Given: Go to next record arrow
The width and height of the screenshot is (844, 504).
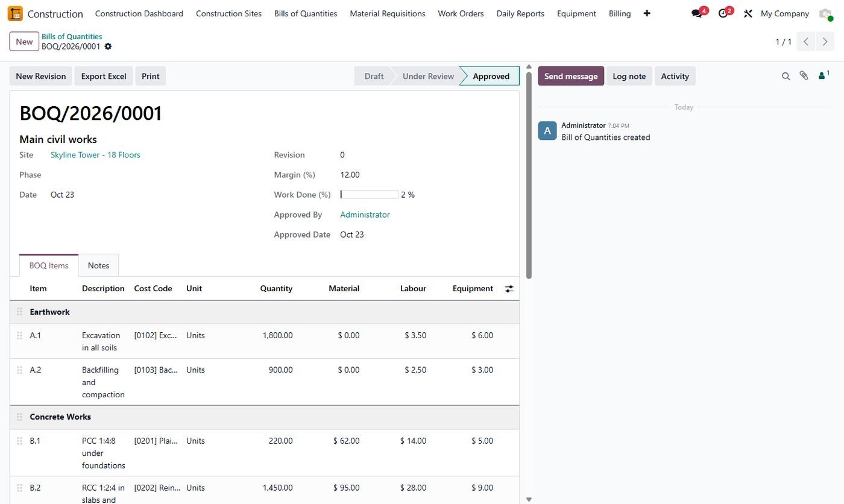Looking at the screenshot, I should point(825,42).
